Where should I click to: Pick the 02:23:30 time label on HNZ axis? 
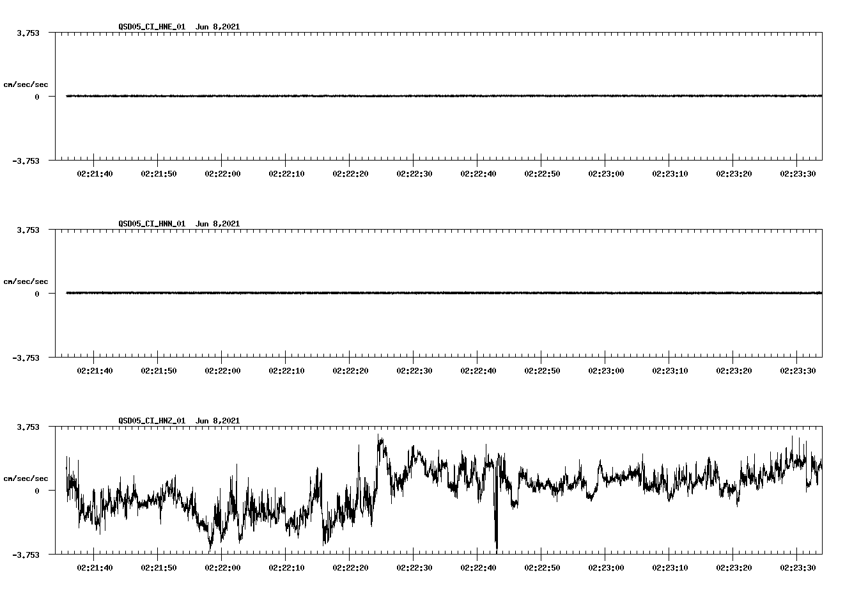pos(798,568)
